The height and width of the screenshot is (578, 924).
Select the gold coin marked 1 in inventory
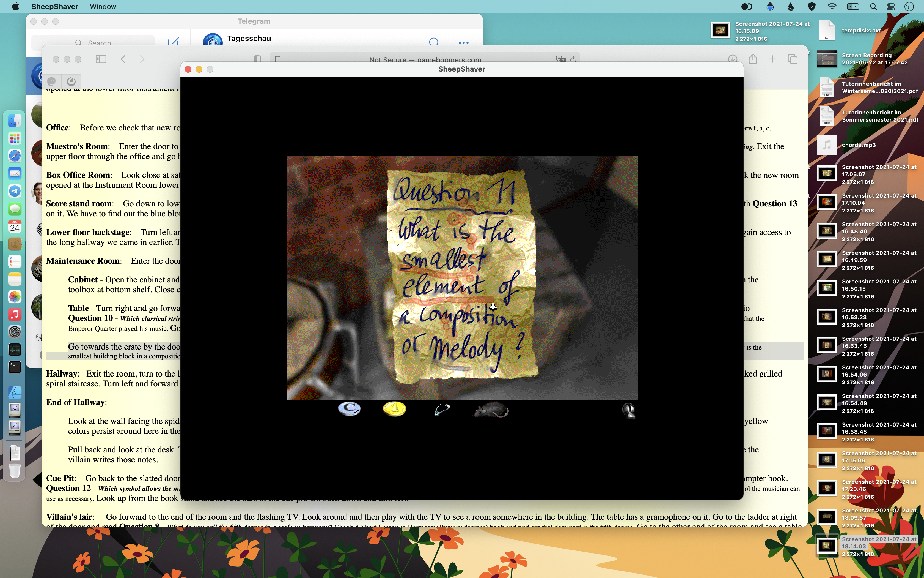pos(394,409)
